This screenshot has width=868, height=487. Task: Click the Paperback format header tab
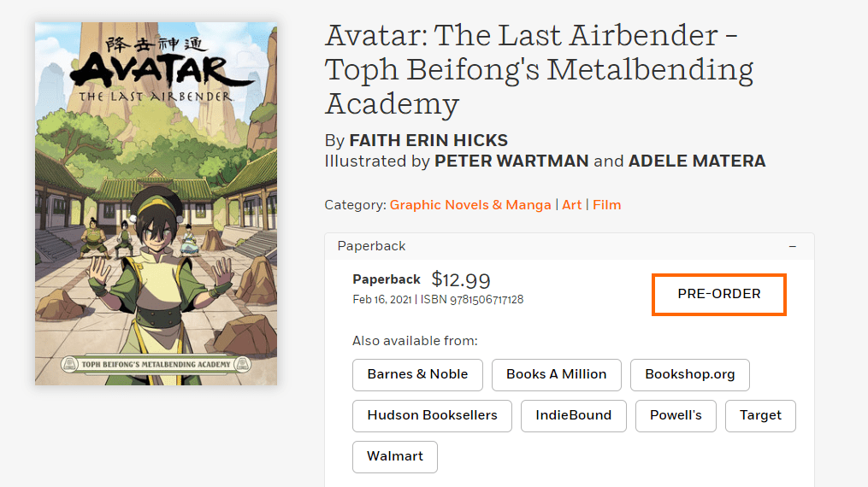coord(372,246)
